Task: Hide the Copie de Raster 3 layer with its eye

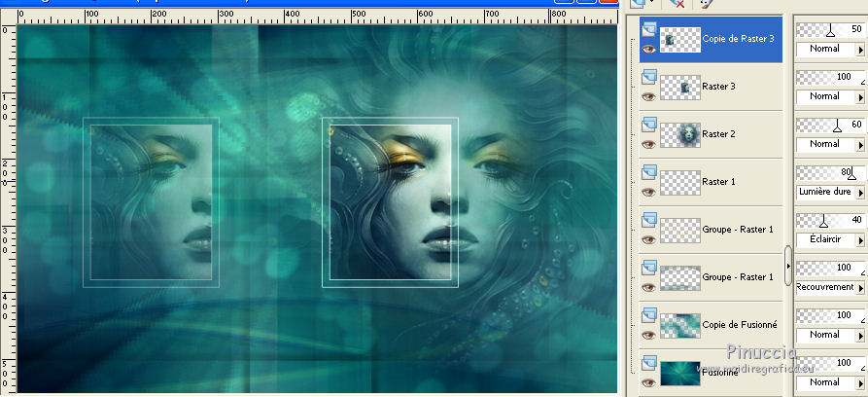Action: [x=649, y=49]
